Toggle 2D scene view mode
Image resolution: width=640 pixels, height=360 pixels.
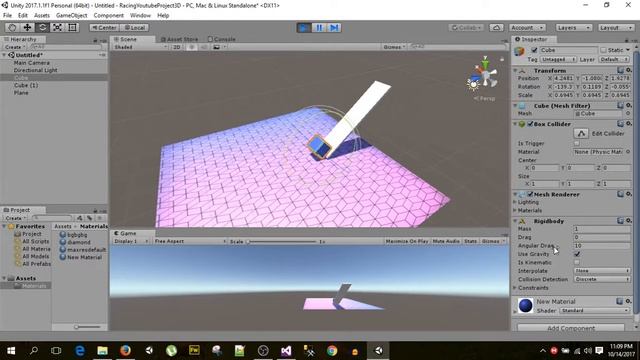pos(177,47)
